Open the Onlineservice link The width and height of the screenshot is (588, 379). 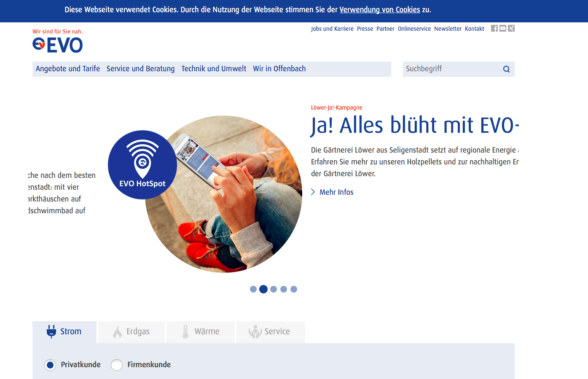tap(414, 29)
